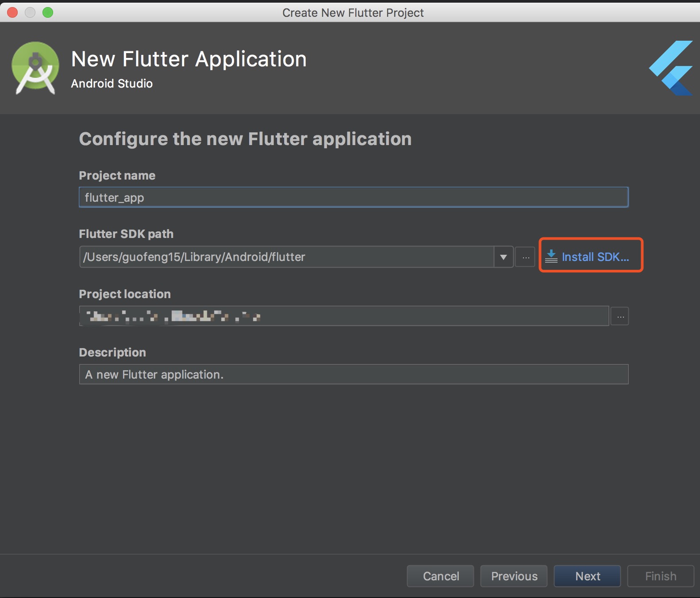This screenshot has width=700, height=598.
Task: Click the Flutter logo icon
Action: [x=671, y=68]
